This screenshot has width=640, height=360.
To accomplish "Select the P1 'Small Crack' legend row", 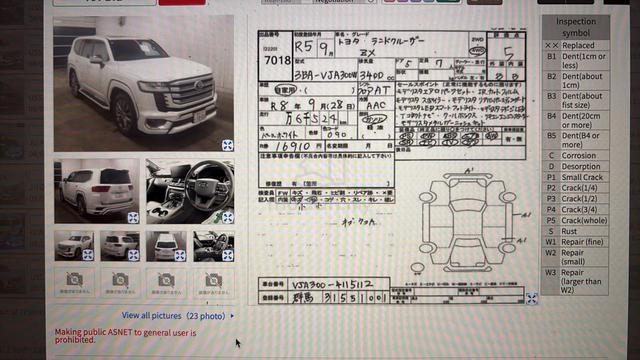I will pos(576,177).
